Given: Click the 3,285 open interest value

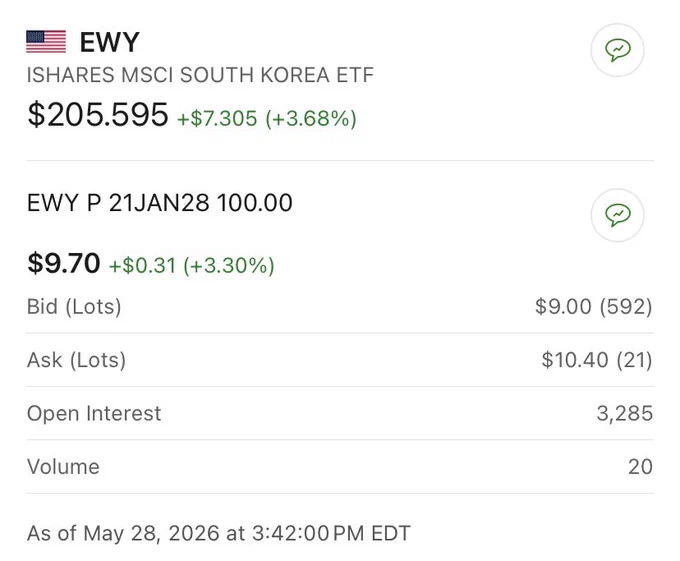Looking at the screenshot, I should coord(624,413).
